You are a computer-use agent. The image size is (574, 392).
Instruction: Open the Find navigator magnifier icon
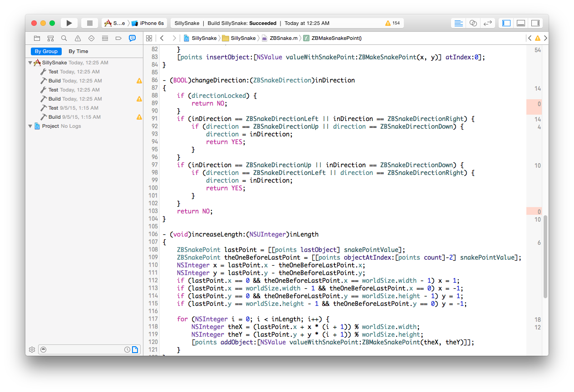coord(64,39)
